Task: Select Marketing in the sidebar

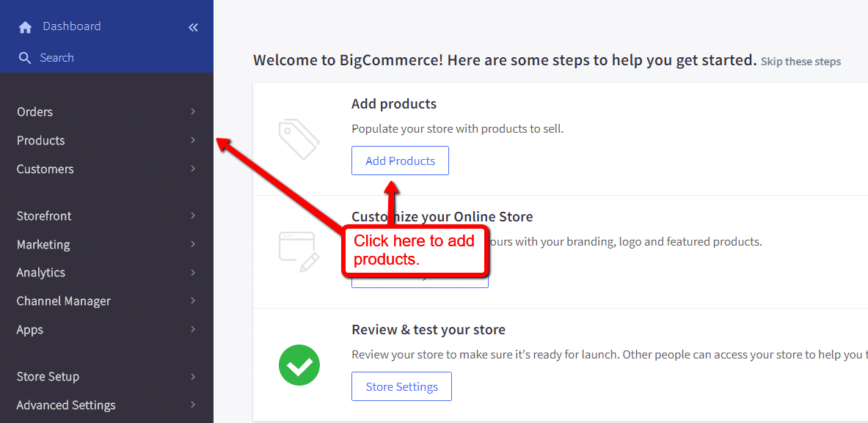Action: pyautogui.click(x=44, y=244)
